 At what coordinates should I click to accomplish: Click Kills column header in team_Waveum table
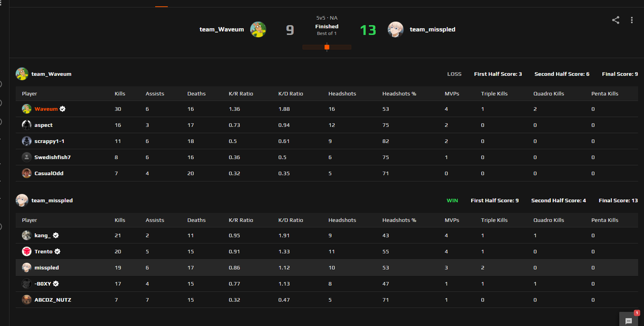120,93
